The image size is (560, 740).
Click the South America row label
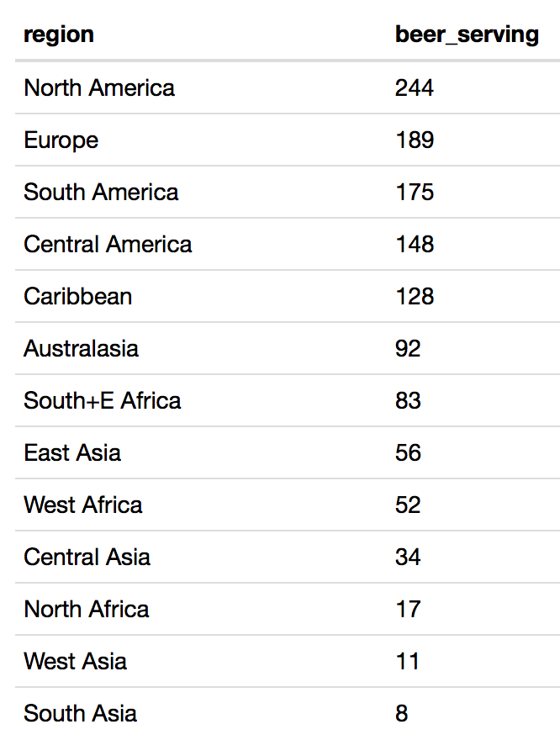click(101, 192)
